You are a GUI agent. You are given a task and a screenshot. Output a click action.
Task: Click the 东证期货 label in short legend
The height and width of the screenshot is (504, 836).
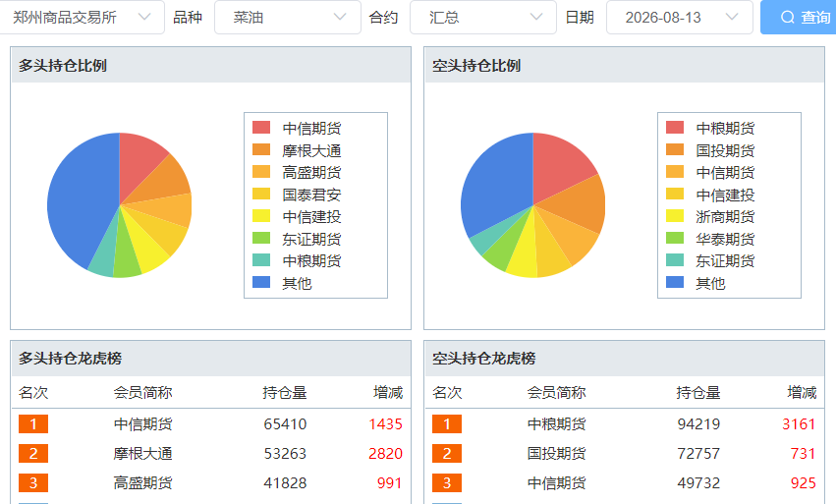coord(725,260)
